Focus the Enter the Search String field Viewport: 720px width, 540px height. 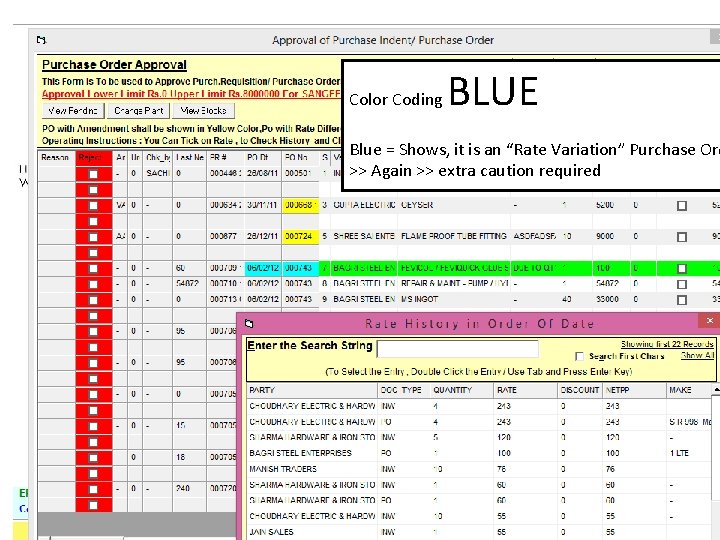[457, 349]
